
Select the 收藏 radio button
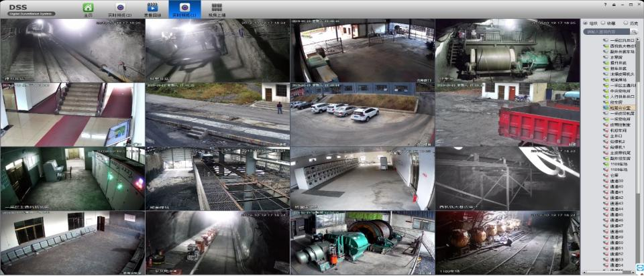point(604,23)
